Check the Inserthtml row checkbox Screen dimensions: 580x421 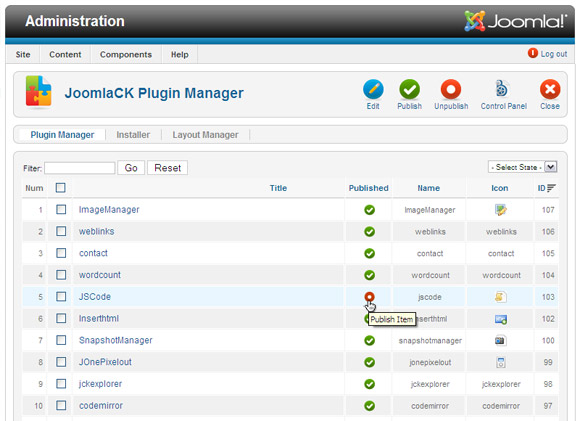(61, 318)
